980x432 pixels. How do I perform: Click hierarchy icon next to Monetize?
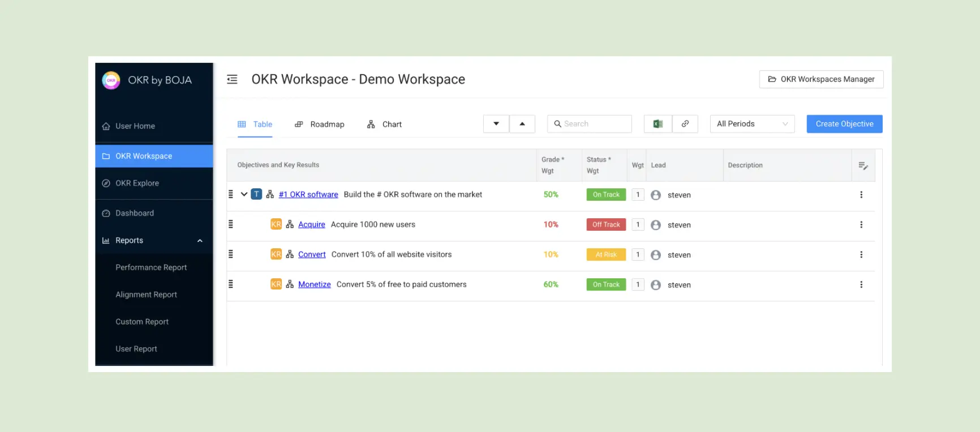coord(290,284)
